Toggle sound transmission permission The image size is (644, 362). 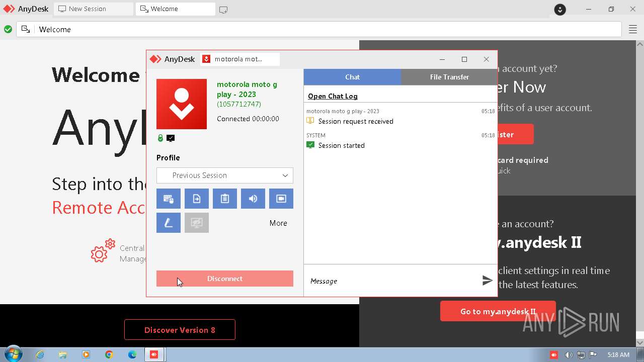click(x=253, y=199)
